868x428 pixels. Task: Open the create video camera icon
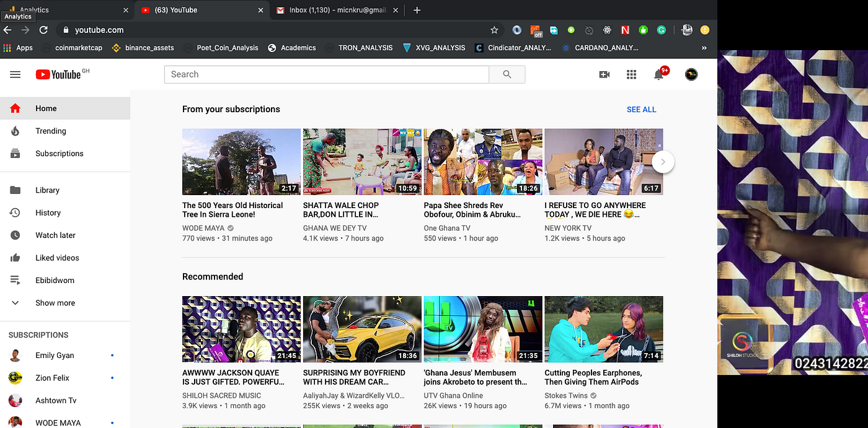pos(604,74)
